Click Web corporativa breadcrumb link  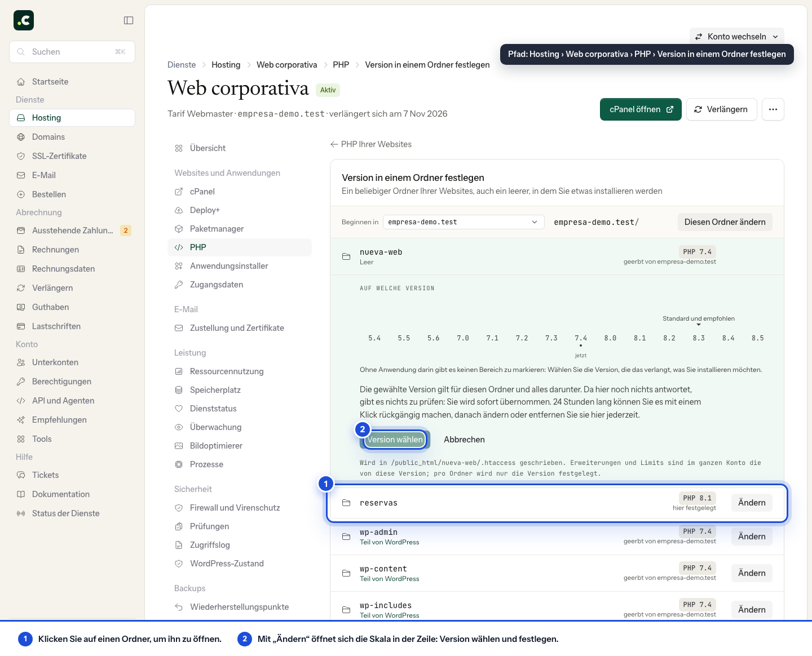287,65
